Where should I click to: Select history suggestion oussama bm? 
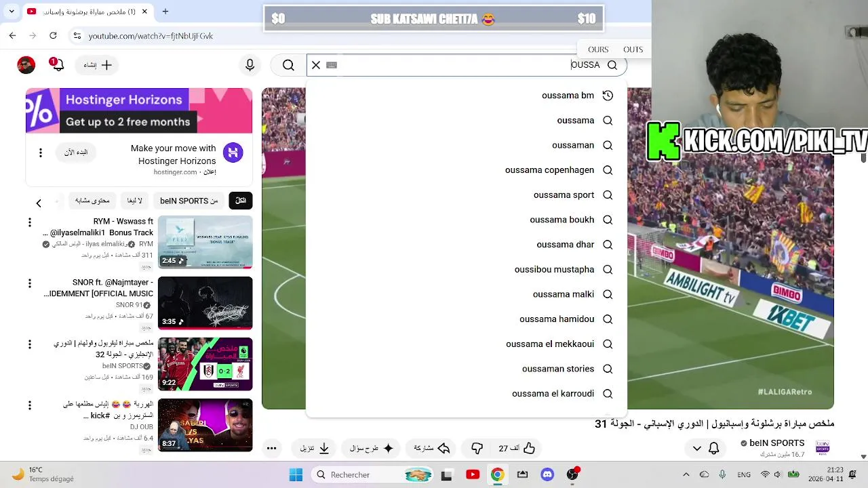(467, 96)
